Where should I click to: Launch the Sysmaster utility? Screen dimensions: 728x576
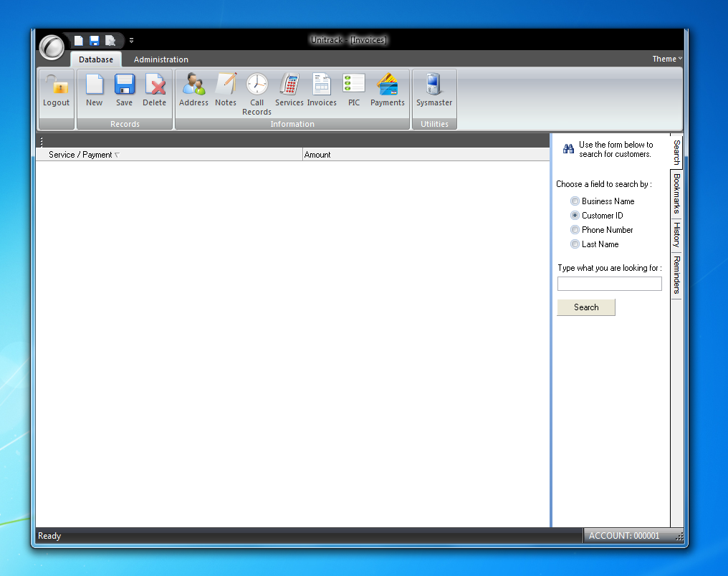coord(434,90)
